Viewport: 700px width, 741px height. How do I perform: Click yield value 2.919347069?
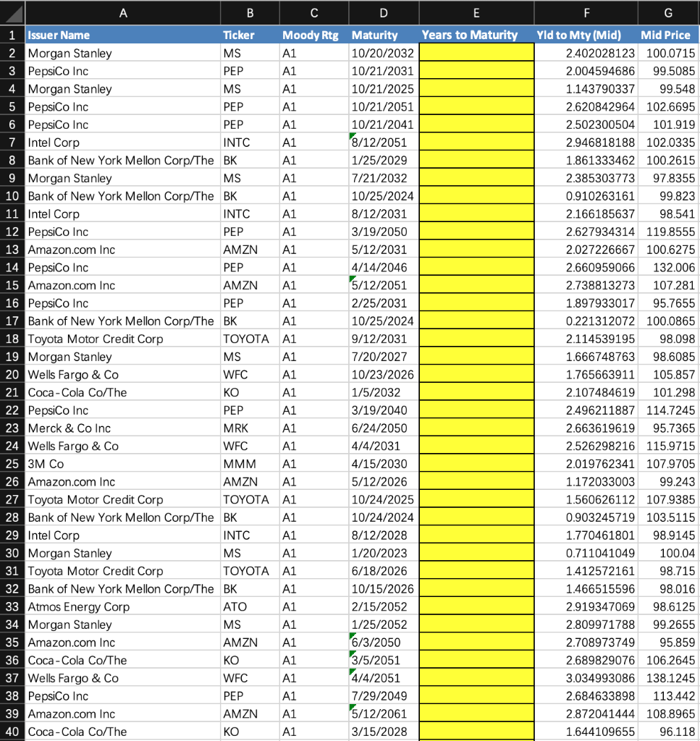[x=586, y=607]
